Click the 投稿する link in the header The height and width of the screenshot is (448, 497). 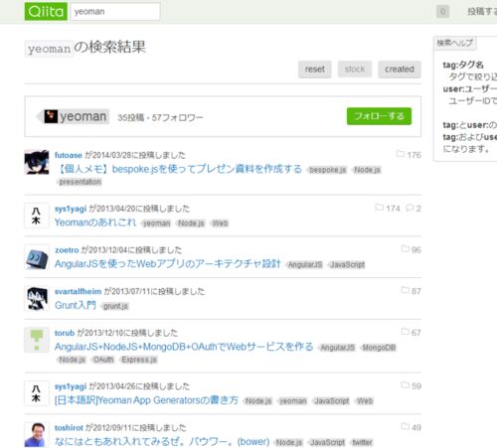click(x=482, y=12)
